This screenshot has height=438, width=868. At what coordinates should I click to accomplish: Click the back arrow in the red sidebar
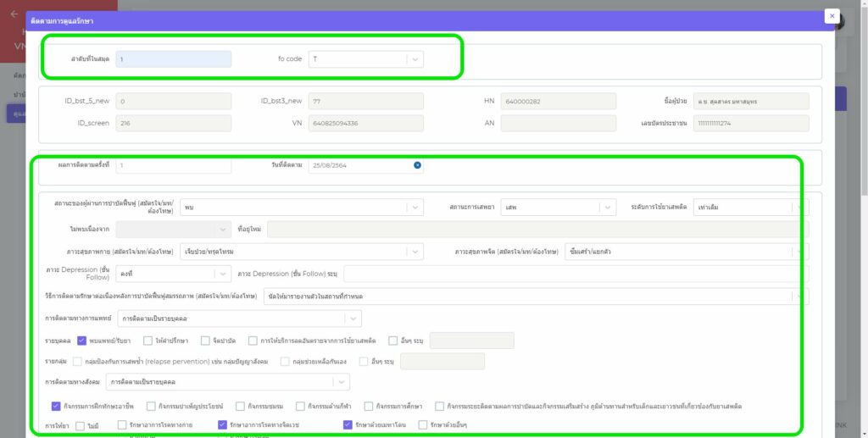pyautogui.click(x=14, y=14)
